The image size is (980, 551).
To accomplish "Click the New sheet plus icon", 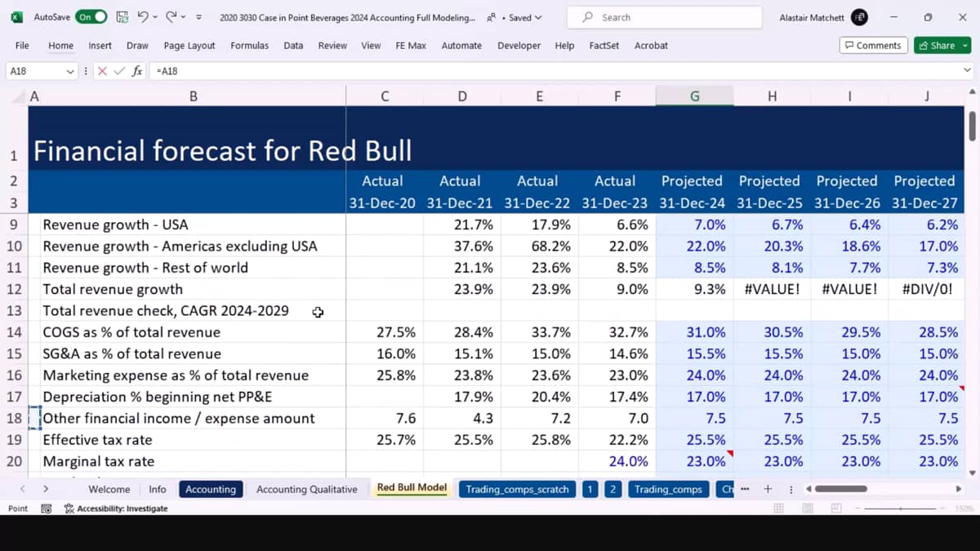I will tap(768, 489).
